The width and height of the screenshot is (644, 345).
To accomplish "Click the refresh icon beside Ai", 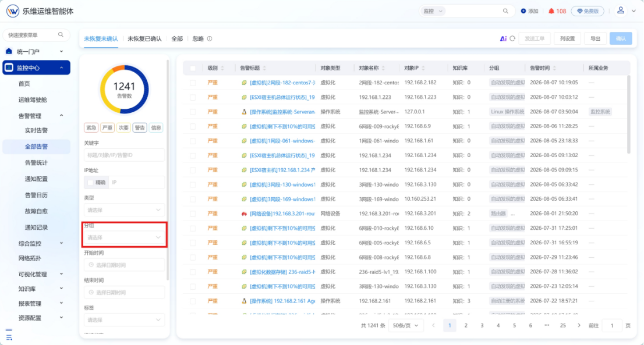I will click(512, 38).
